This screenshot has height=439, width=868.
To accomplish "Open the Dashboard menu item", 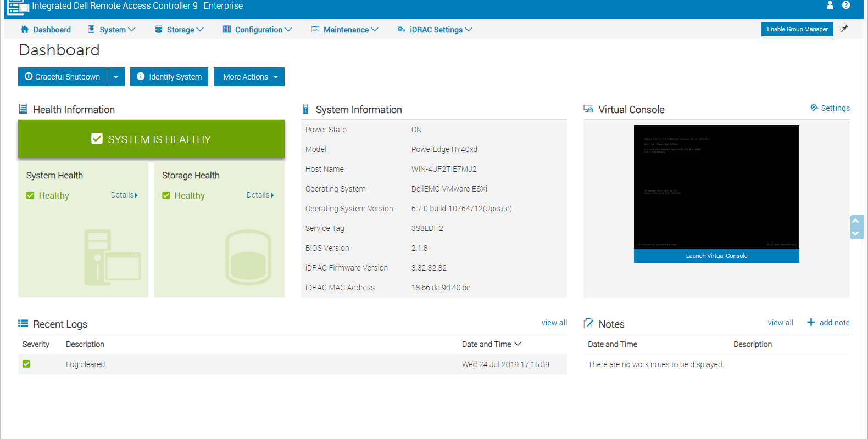I will [46, 30].
